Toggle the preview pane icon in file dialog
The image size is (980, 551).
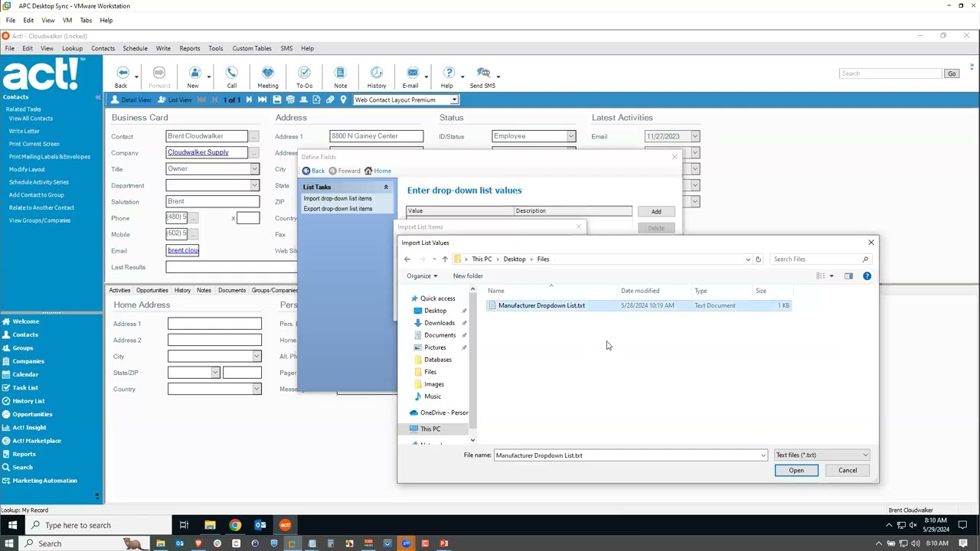[848, 275]
